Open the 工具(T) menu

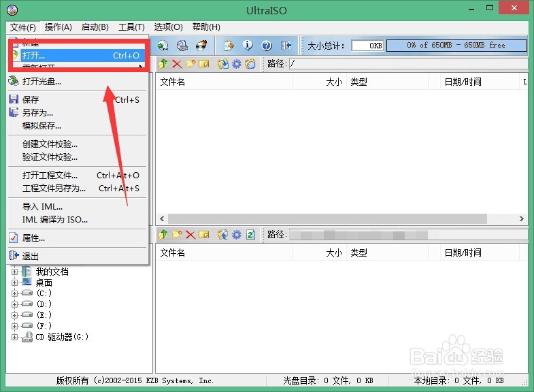click(131, 27)
